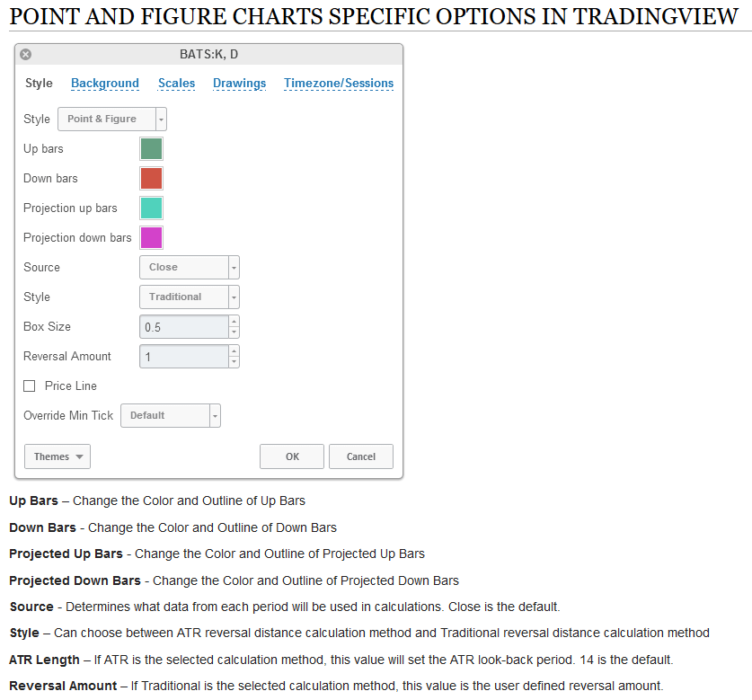Viewport: 752px width, 700px height.
Task: Click the Box Size input field
Action: pos(184,327)
